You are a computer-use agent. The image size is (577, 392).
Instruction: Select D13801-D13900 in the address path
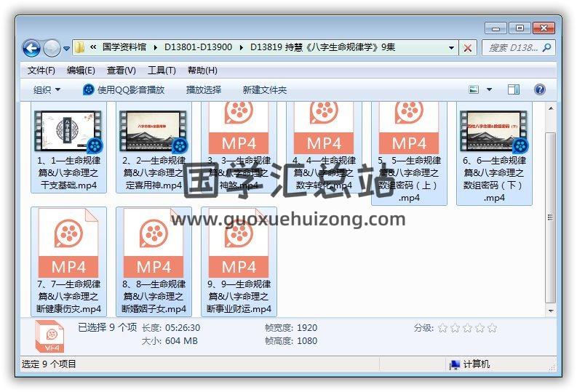[x=198, y=47]
